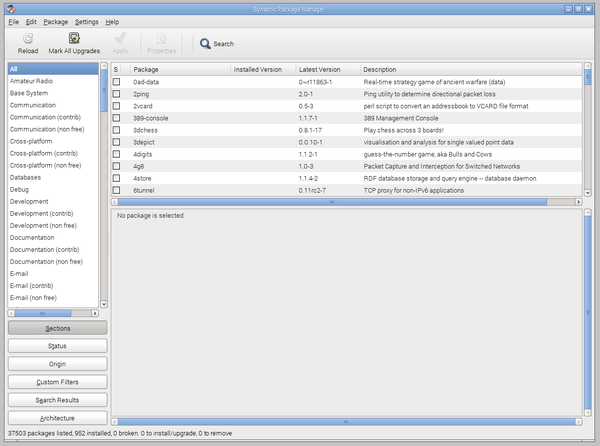Select the Amateur Radio section
The width and height of the screenshot is (600, 446).
point(32,81)
